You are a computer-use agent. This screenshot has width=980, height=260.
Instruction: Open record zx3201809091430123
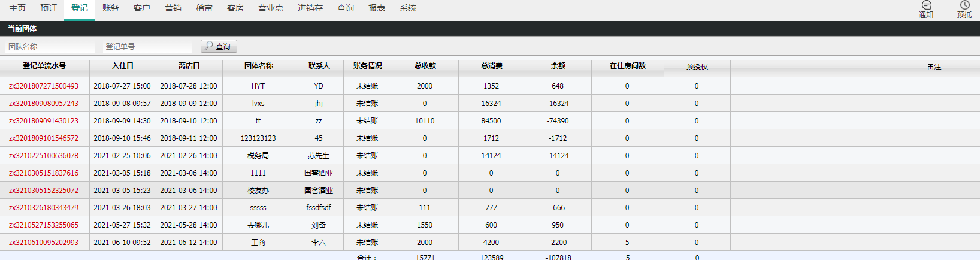point(44,121)
